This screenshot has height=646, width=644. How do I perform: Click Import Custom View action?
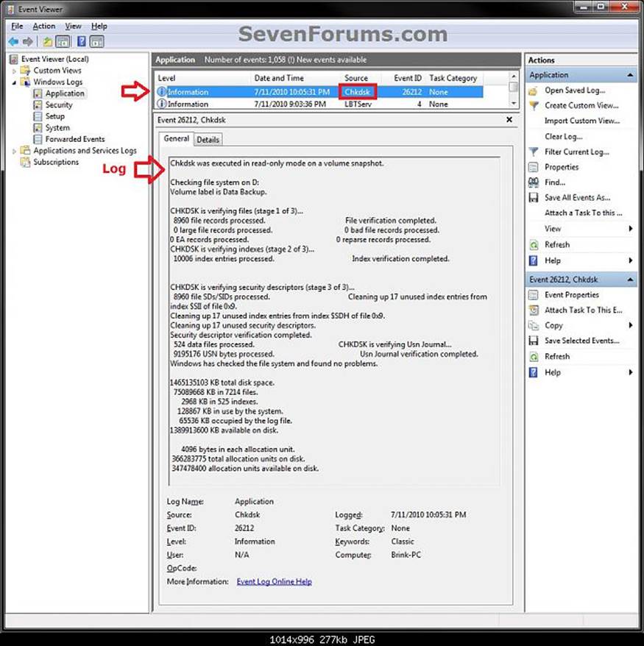click(581, 121)
